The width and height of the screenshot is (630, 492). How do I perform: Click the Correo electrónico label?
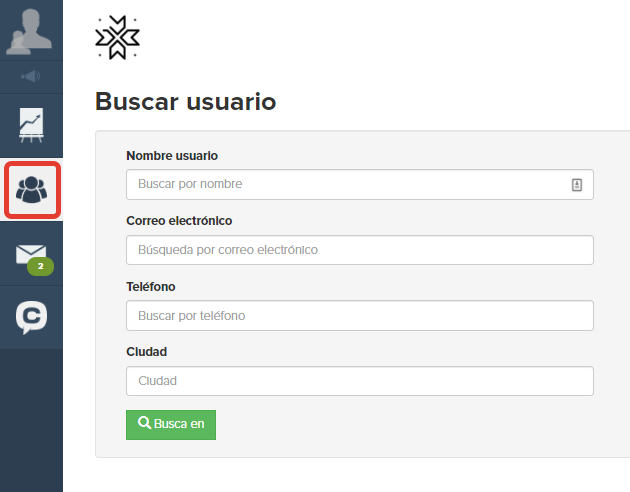179,221
